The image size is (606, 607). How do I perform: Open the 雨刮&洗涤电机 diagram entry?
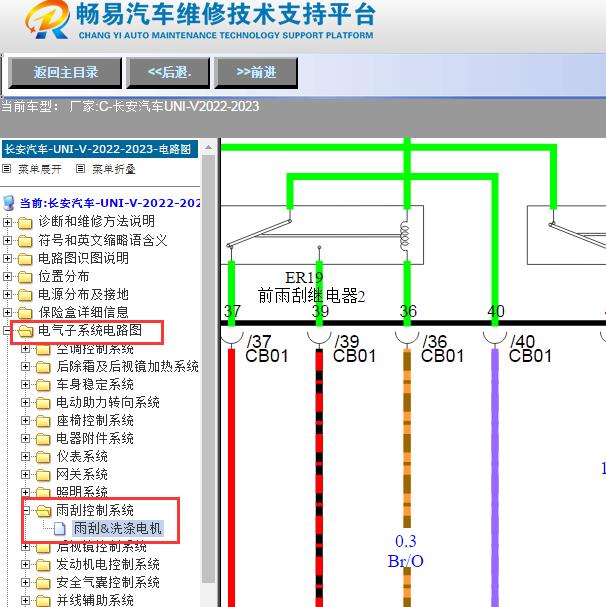click(118, 528)
